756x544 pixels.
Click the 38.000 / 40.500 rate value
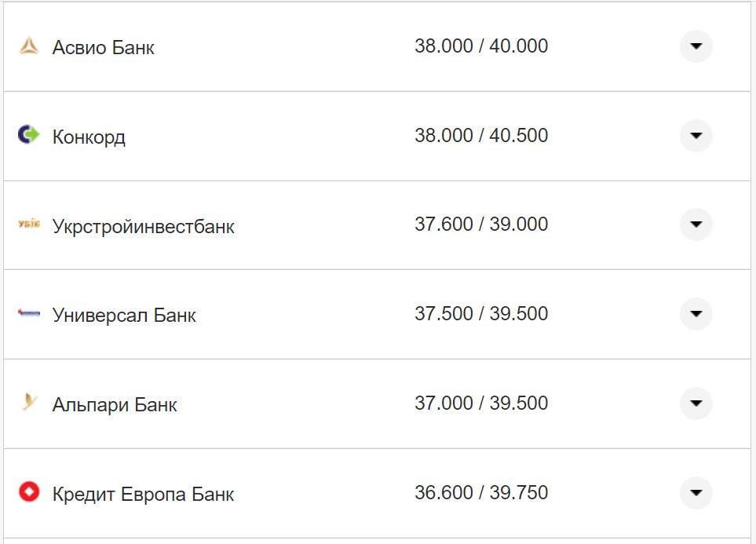(x=481, y=136)
